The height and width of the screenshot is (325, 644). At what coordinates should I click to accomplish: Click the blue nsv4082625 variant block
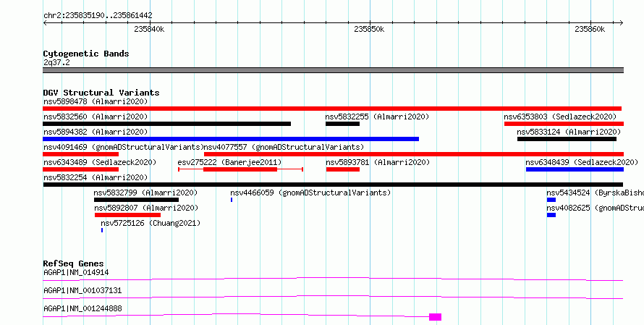coord(551,215)
